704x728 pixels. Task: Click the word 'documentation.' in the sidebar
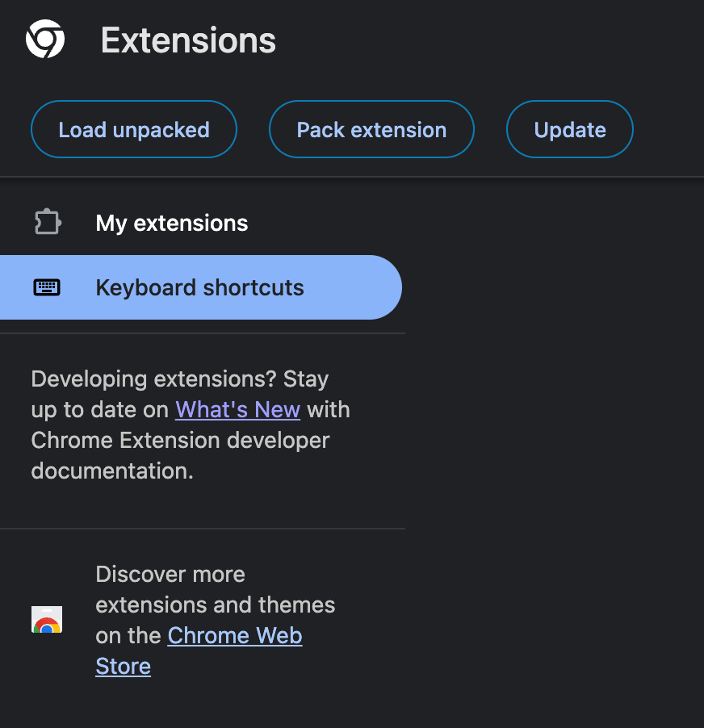[x=112, y=471]
